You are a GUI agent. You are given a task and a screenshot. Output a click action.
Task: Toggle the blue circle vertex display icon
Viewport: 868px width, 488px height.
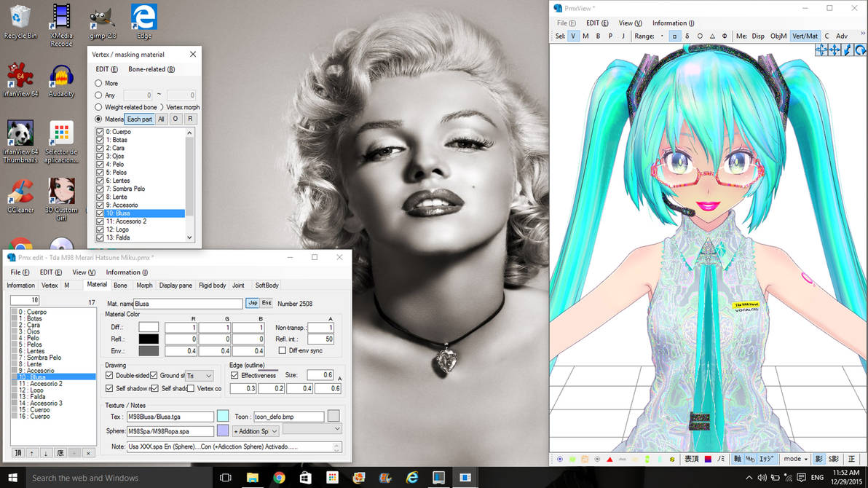pos(560,459)
